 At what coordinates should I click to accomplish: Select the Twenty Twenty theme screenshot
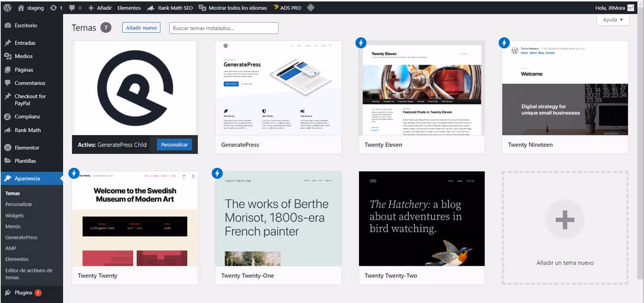[x=135, y=219]
